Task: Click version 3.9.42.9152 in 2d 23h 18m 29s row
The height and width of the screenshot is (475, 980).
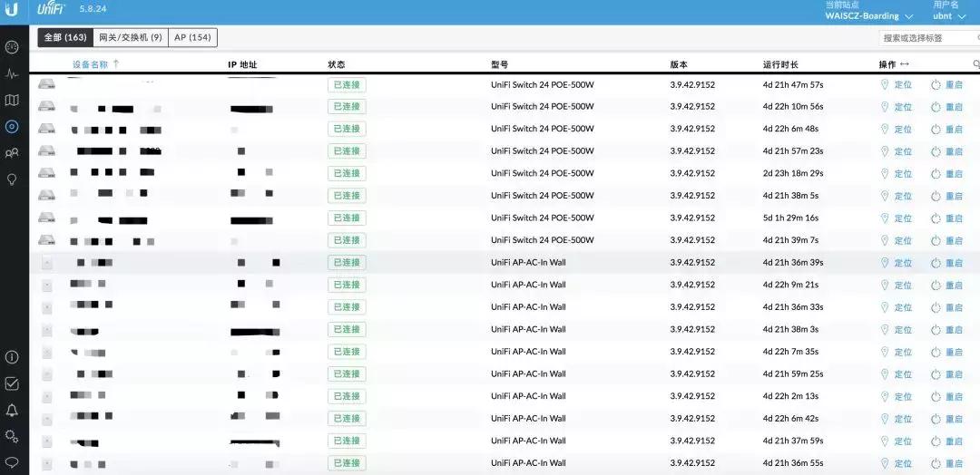Action: (x=692, y=173)
